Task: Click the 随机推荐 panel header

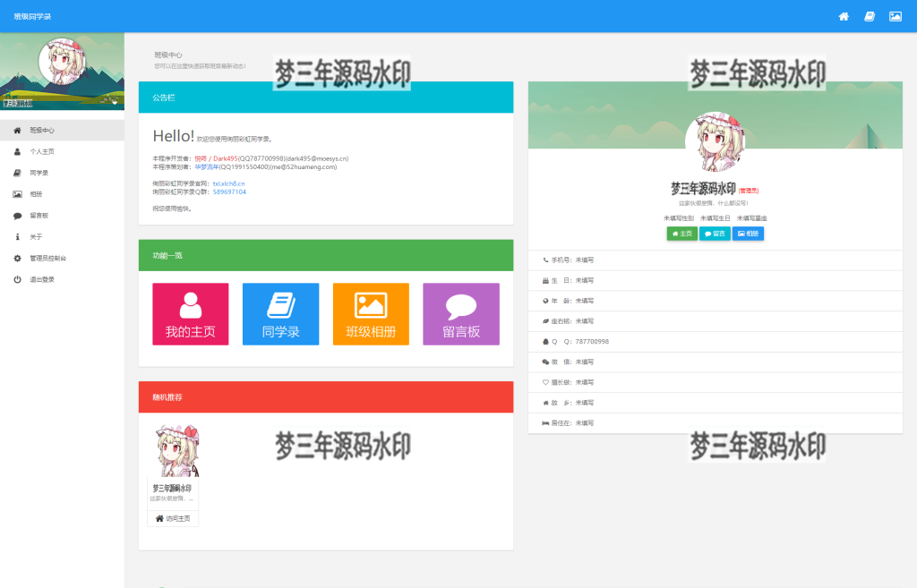Action: click(326, 397)
